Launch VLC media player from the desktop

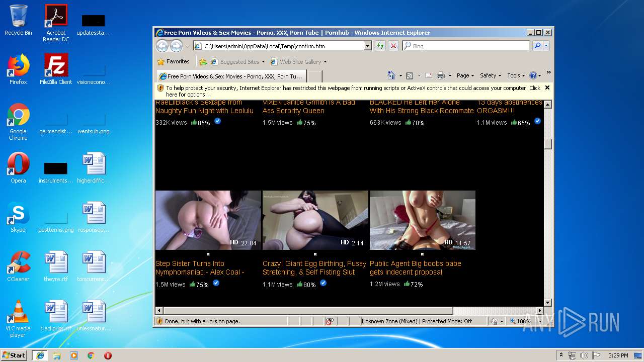pos(18,319)
